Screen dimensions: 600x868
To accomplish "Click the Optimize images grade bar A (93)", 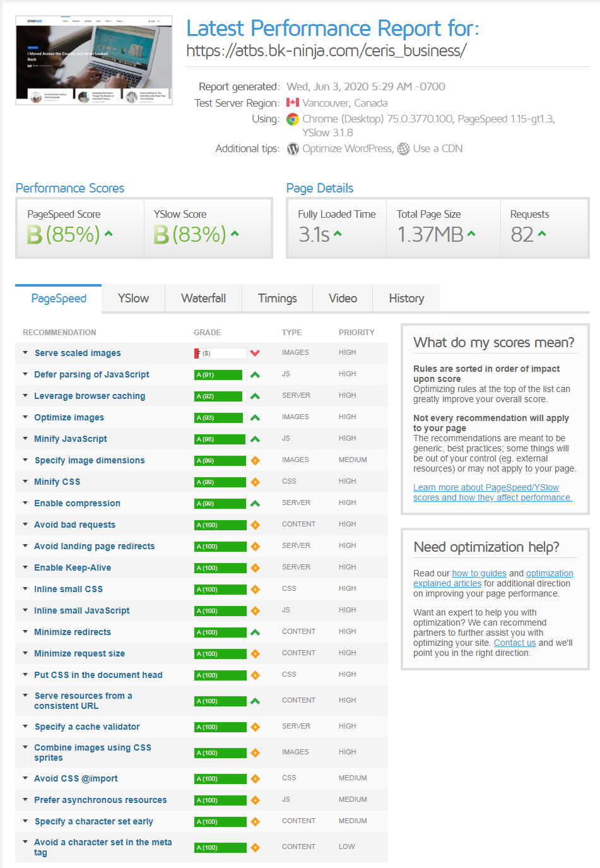I will coord(218,418).
